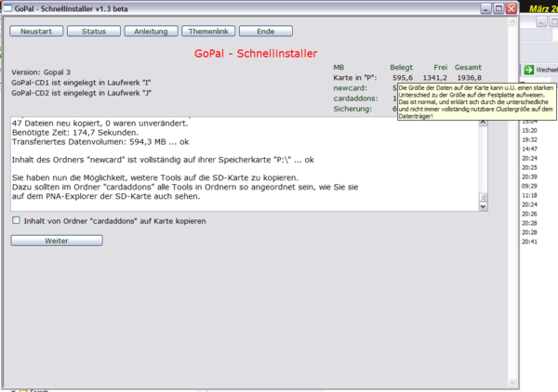Click the GoPal window title icon
This screenshot has width=558, height=392.
coord(7,8)
